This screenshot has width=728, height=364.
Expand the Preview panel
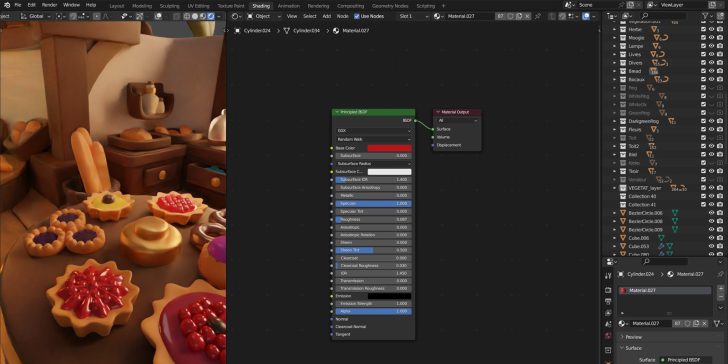pyautogui.click(x=633, y=337)
